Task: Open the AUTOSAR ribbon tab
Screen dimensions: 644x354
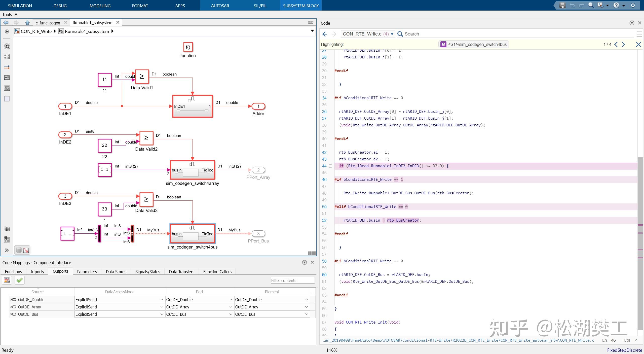Action: tap(220, 6)
